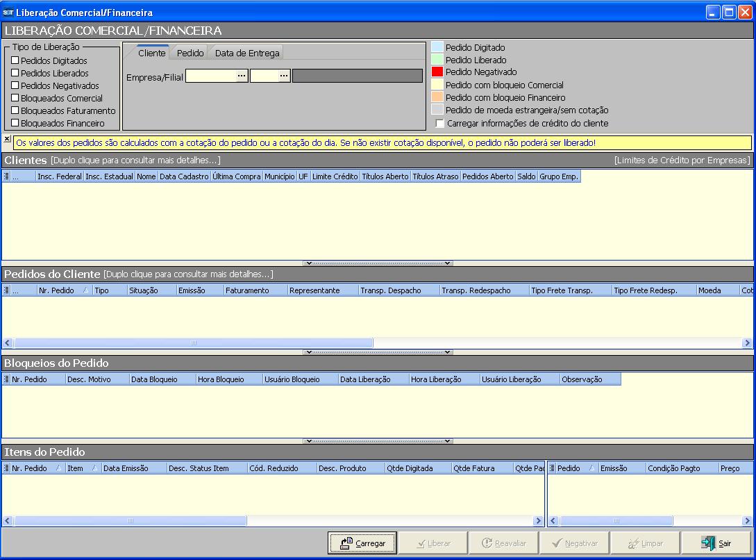Open the first Empresa/Filial lookup ellipsis button
756x560 pixels.
[x=242, y=76]
